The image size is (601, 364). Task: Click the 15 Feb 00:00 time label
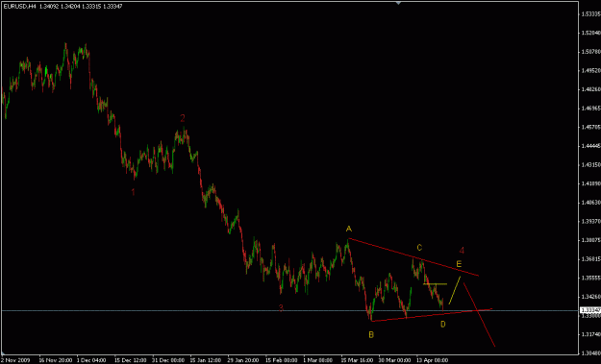(282, 360)
